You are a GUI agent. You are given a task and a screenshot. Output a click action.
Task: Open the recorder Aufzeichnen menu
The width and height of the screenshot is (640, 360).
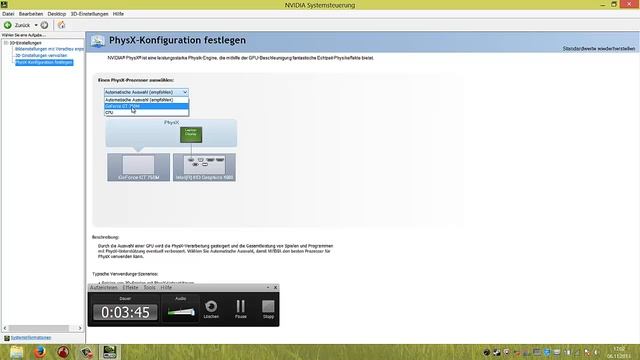(x=104, y=288)
